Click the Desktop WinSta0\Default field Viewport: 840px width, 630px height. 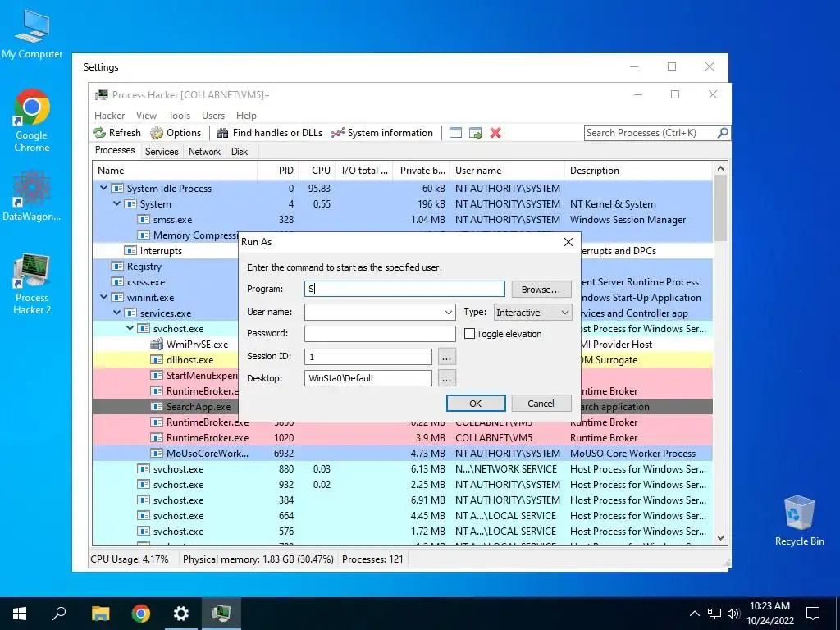pyautogui.click(x=368, y=378)
